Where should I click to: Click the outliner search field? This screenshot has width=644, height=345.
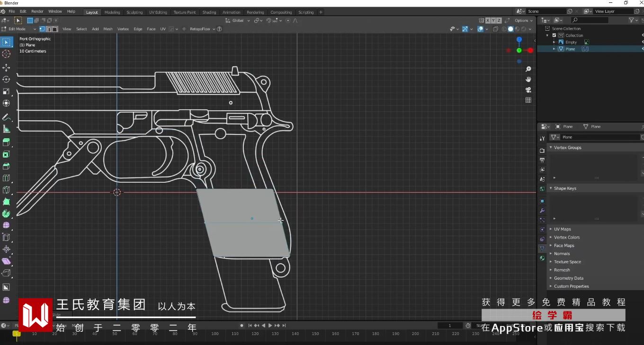[590, 20]
